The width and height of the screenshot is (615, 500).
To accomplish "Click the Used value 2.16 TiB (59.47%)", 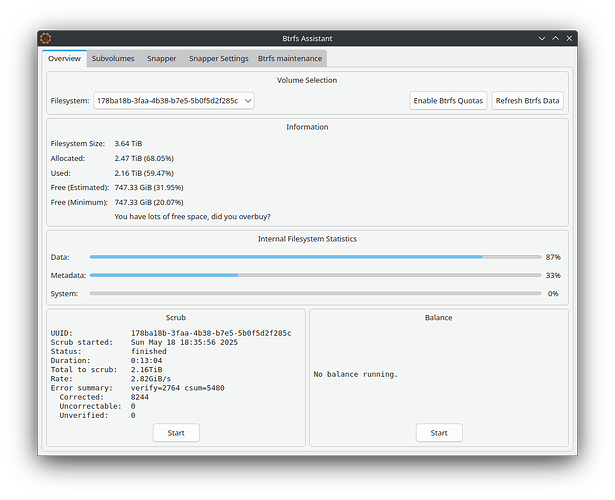I will coord(144,173).
